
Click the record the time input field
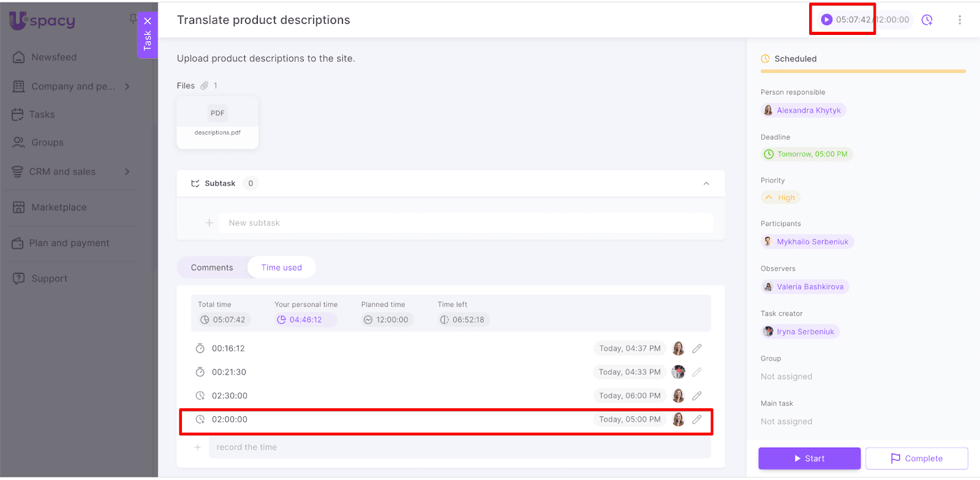[x=459, y=448]
